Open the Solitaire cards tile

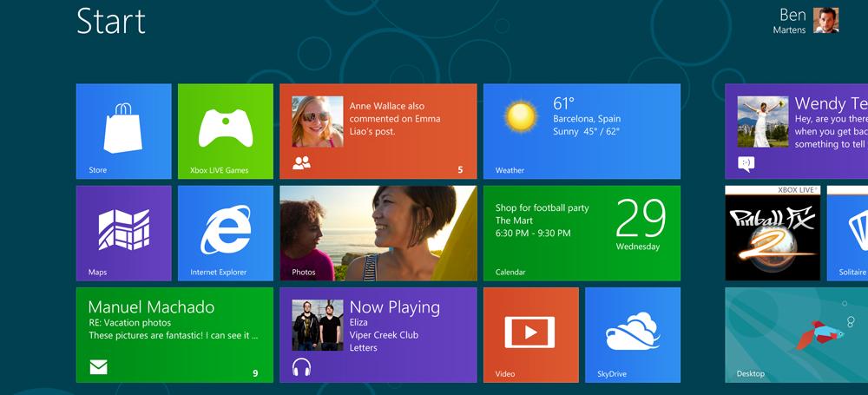pos(847,234)
